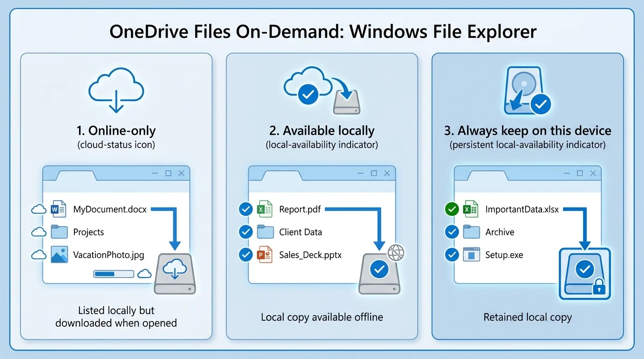
Task: Click the Excel-style file icon for Report.pdf
Action: [265, 209]
